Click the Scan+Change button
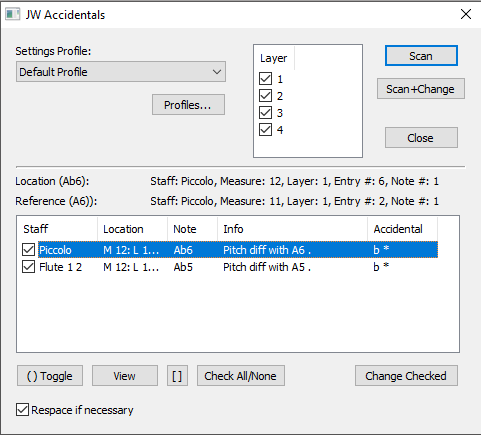Viewport: 481px width, 435px height. tap(421, 89)
